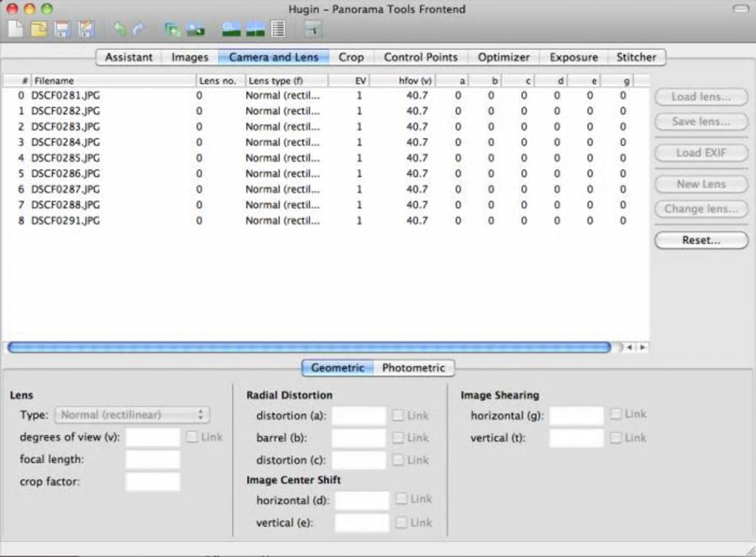Image resolution: width=756 pixels, height=557 pixels.
Task: Click the Save As floppy icon
Action: click(x=86, y=29)
